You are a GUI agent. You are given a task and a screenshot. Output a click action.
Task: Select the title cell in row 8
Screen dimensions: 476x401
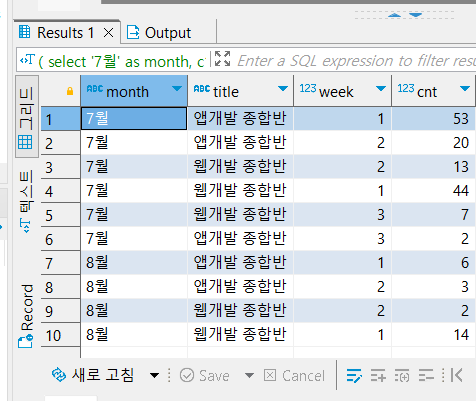point(240,286)
